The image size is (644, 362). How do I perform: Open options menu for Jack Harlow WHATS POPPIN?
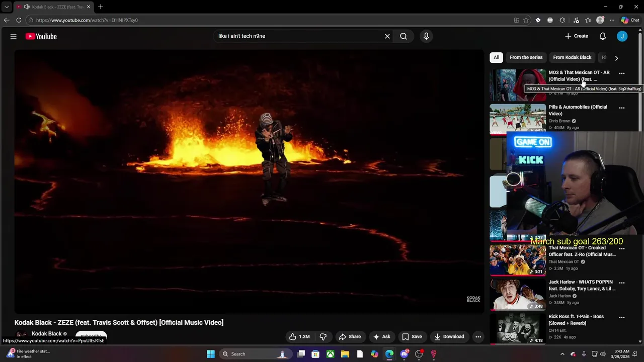(x=622, y=283)
